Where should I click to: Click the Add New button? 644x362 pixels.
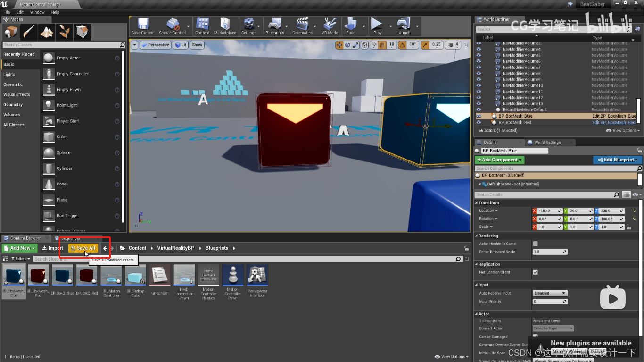tap(19, 248)
